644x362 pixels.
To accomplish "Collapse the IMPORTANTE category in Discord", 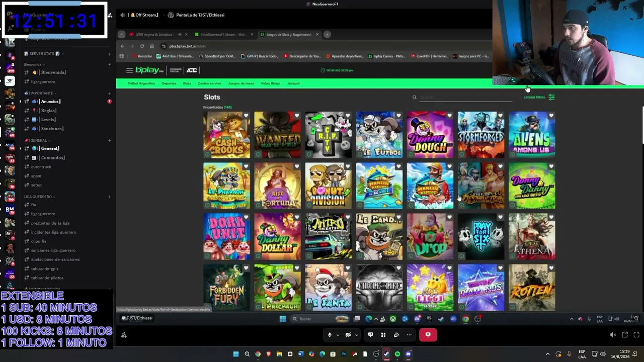I will point(40,94).
